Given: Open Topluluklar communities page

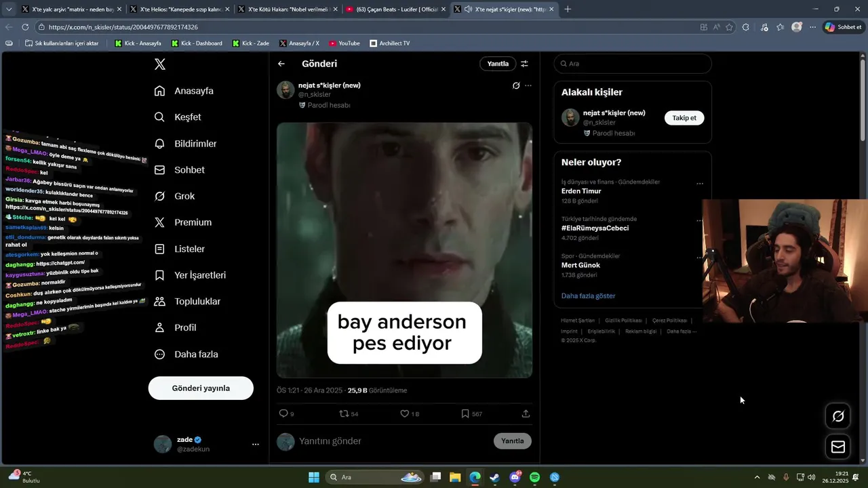Looking at the screenshot, I should [x=187, y=301].
